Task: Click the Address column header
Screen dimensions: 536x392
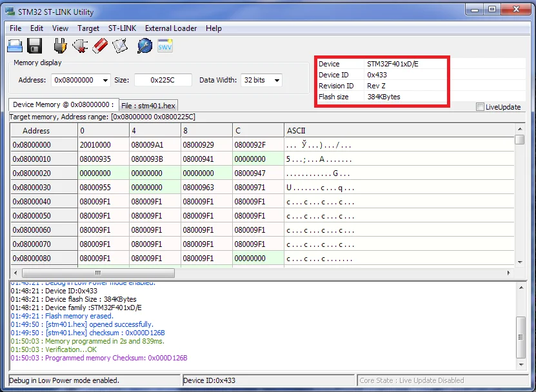Action: pos(44,130)
